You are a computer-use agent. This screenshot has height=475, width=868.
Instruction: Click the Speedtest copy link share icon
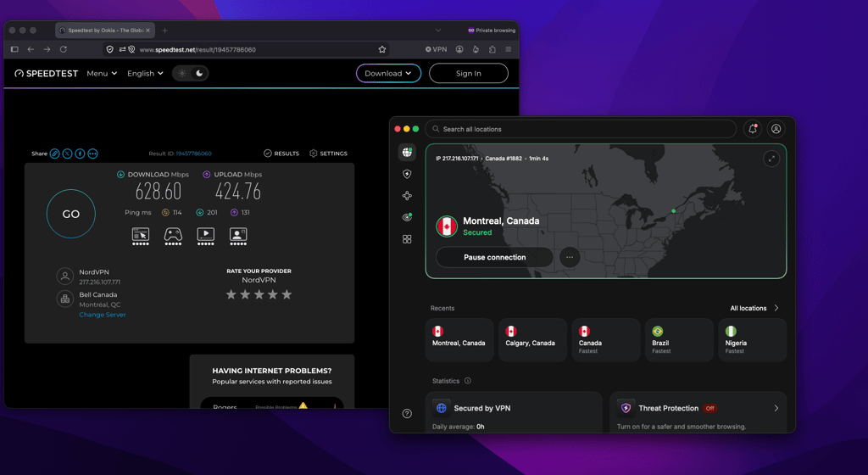coord(55,154)
